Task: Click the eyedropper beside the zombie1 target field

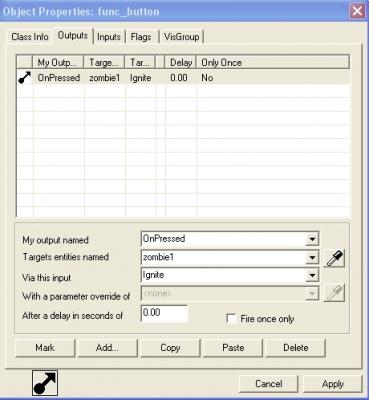Action: click(334, 258)
